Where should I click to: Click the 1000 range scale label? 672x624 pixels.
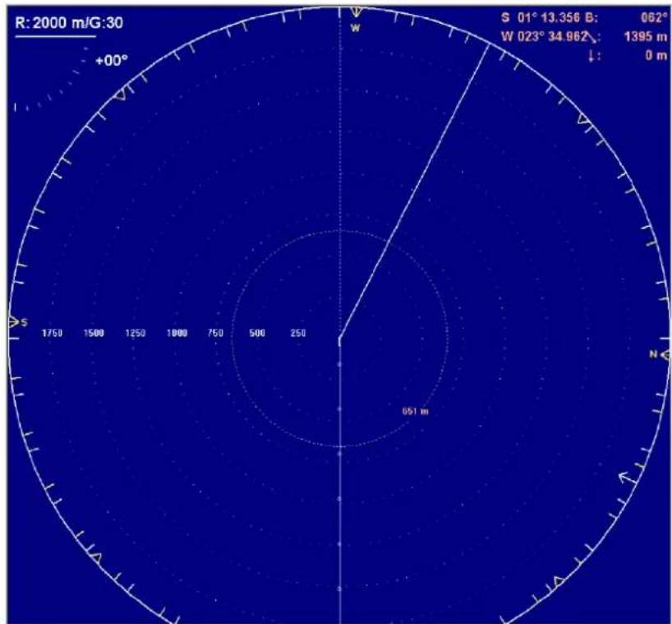pos(177,333)
